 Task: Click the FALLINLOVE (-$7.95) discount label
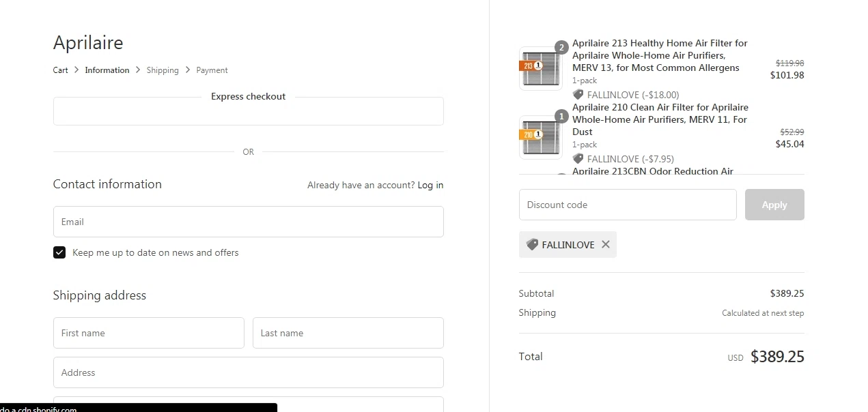coord(630,159)
